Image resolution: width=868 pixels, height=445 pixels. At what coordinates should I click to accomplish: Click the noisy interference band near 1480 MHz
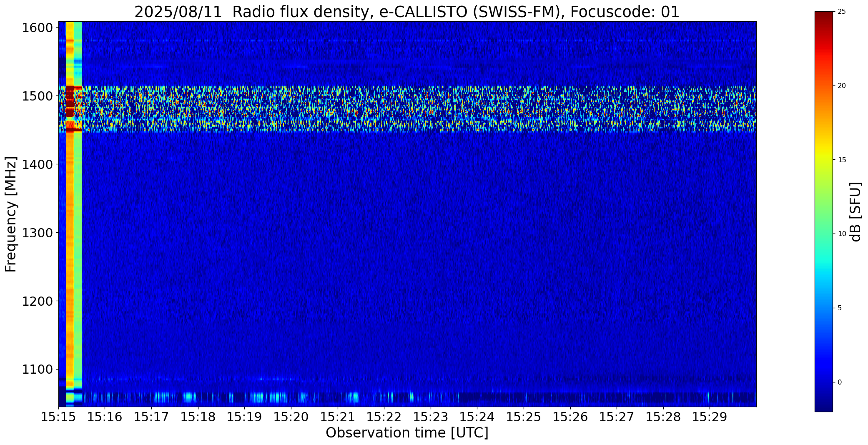[x=407, y=109]
